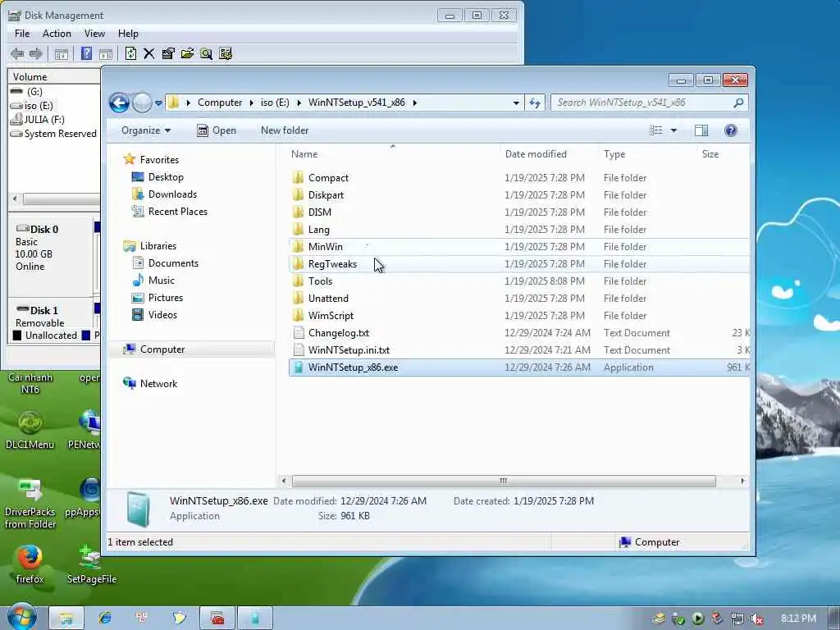Click the New folder button
Screen dimensions: 840x630
tap(285, 130)
